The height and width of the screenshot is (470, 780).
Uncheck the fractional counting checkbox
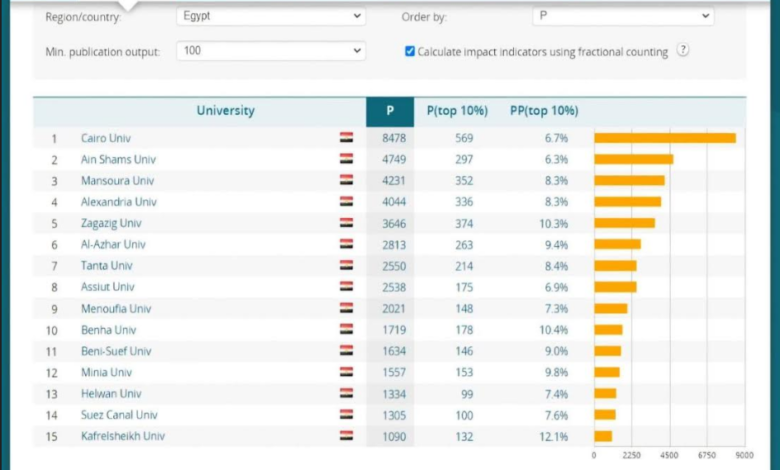point(410,51)
